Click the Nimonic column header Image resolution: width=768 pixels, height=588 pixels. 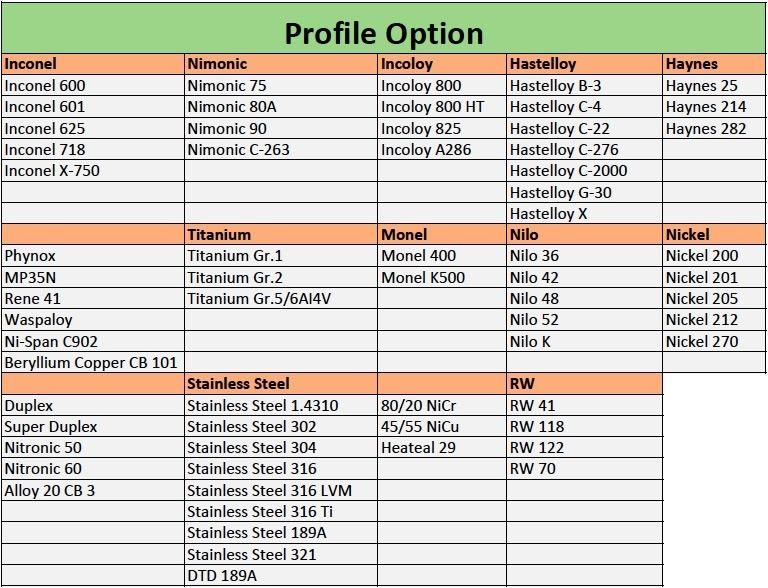click(x=281, y=64)
